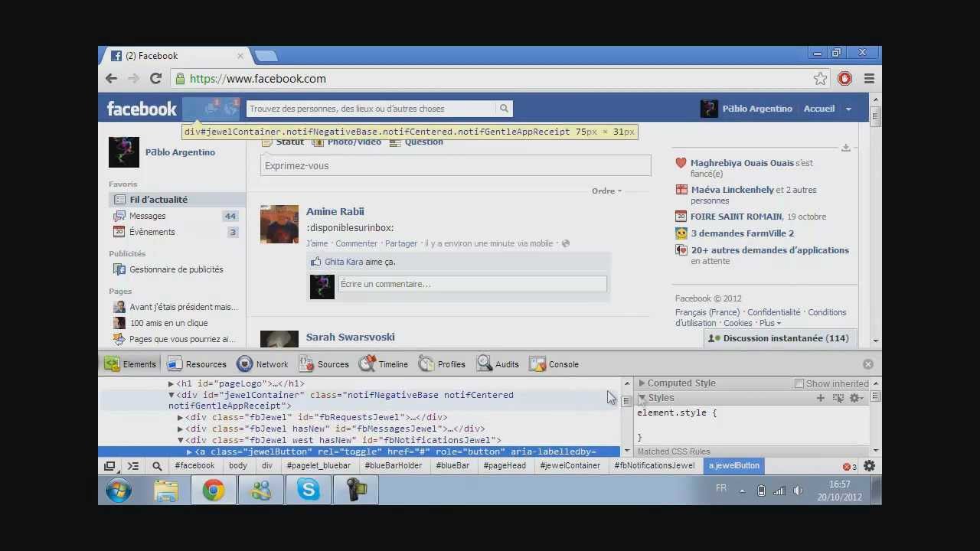The width and height of the screenshot is (980, 551).
Task: Bookmark this page with the star icon
Action: point(821,79)
